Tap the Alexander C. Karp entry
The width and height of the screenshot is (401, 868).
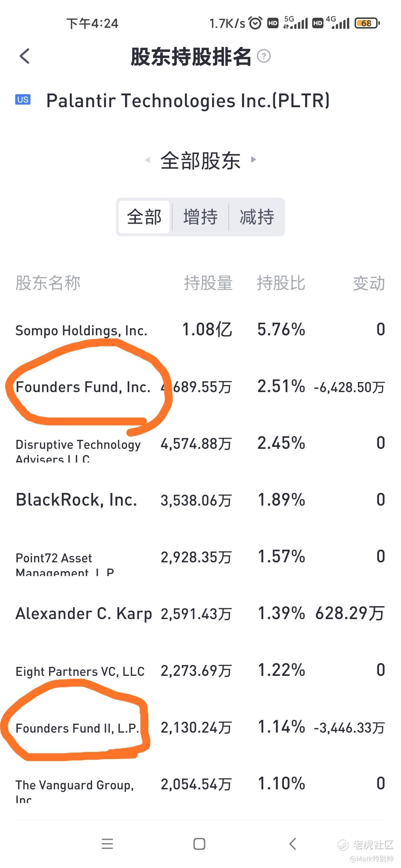[84, 614]
